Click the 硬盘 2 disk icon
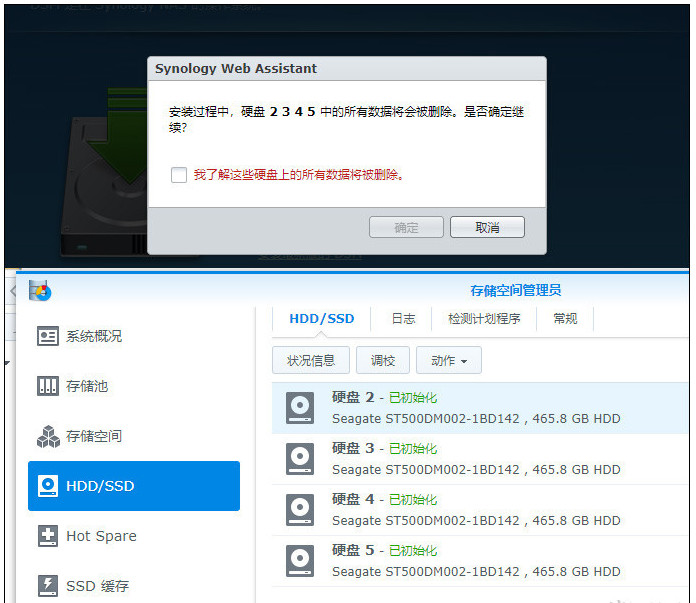Viewport: 696px width, 603px height. [300, 408]
